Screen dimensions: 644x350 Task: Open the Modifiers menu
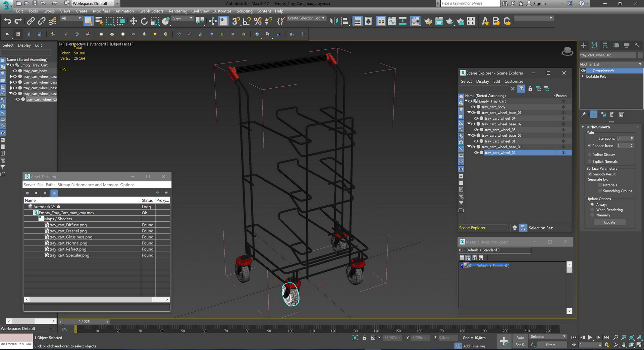101,11
